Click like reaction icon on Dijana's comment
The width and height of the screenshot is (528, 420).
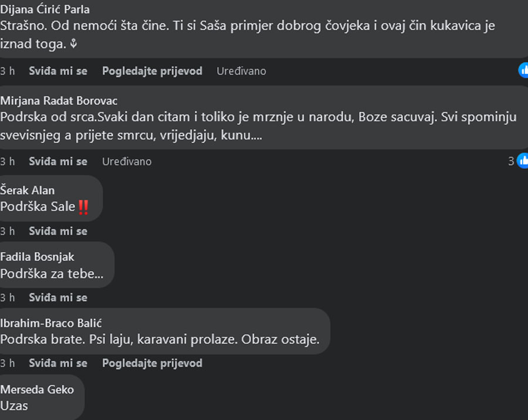[523, 70]
